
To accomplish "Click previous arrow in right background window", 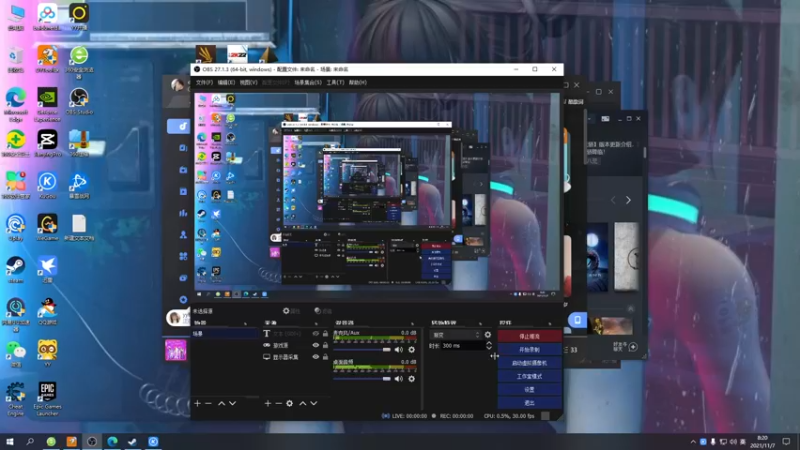I will [613, 200].
